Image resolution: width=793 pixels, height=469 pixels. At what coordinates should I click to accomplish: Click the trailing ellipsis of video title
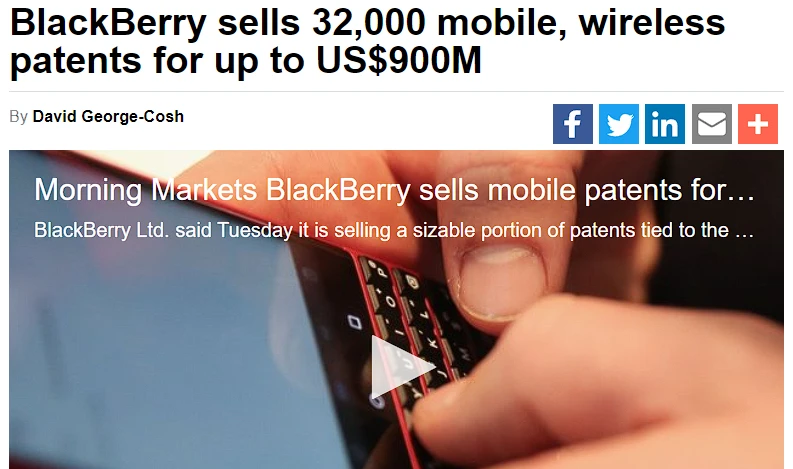tap(742, 193)
